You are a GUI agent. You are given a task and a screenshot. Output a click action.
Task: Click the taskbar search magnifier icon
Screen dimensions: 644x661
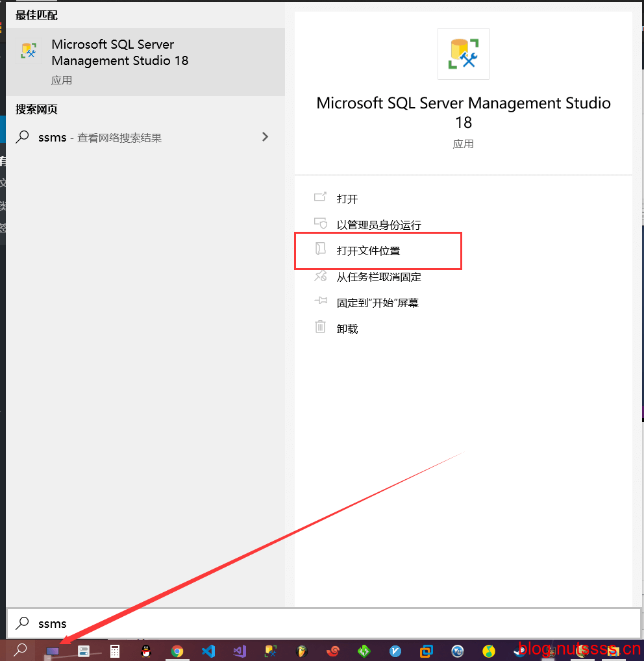(x=21, y=649)
